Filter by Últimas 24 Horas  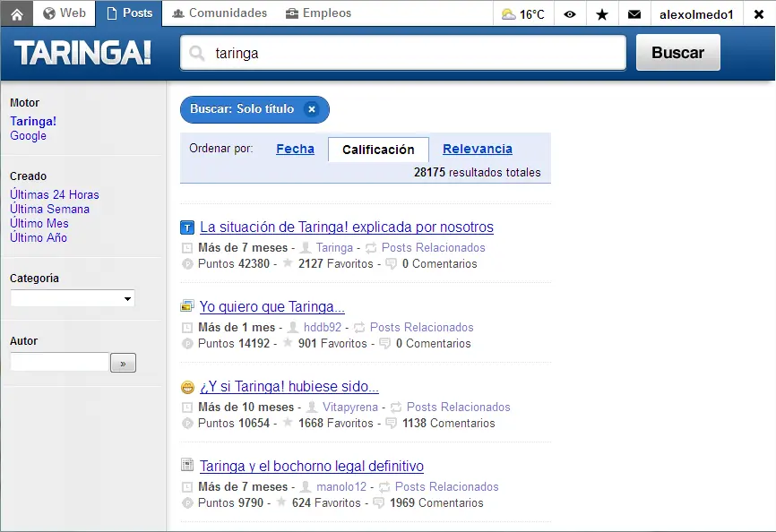pos(55,194)
